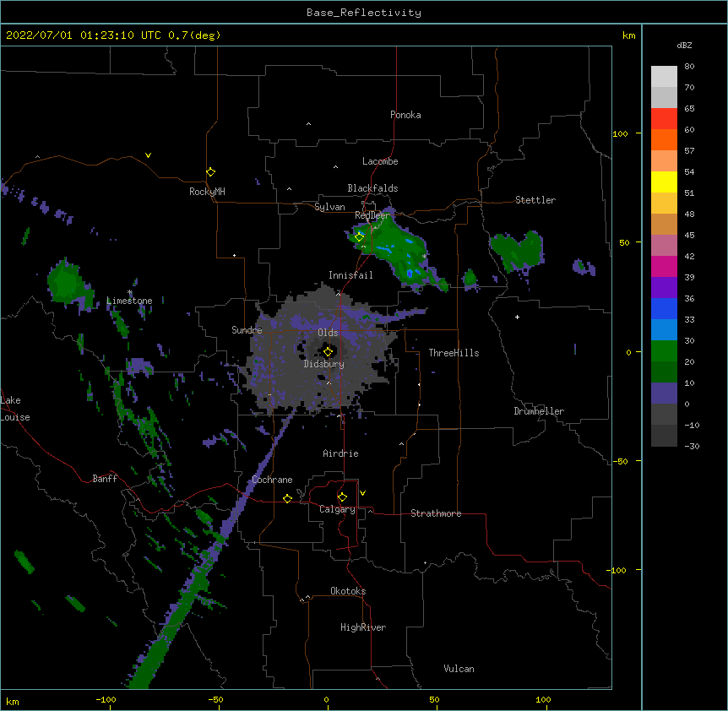This screenshot has width=728, height=711.
Task: Click the 45 value in the dBZ legend
Action: (x=689, y=236)
